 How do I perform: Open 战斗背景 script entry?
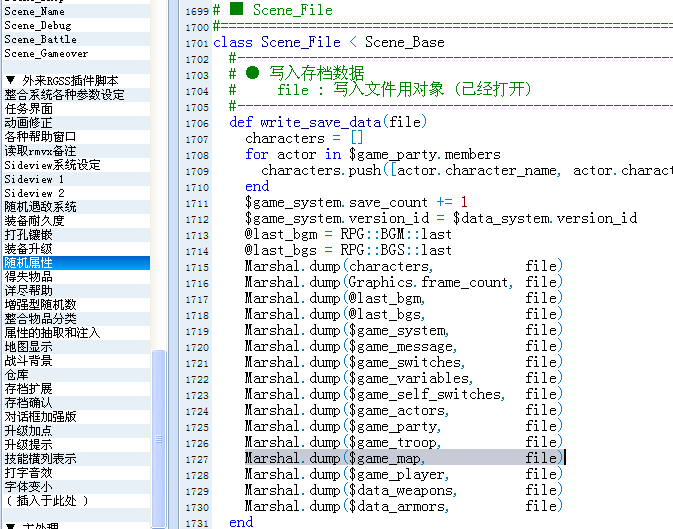coord(76,361)
